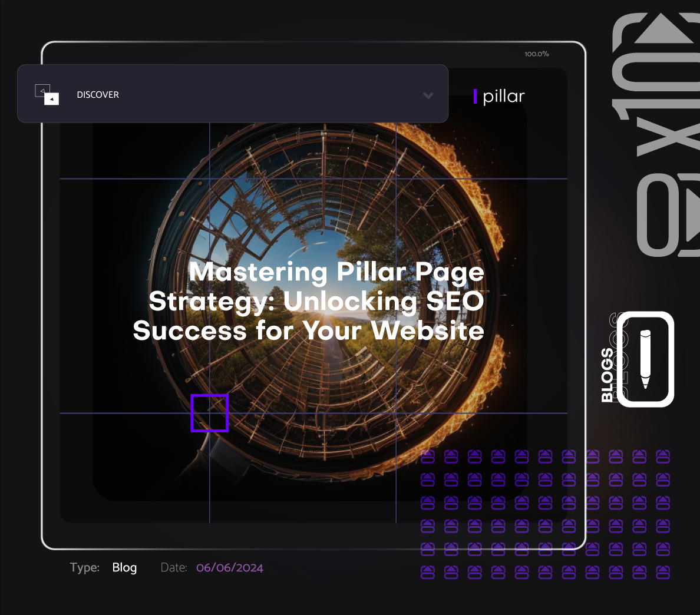The width and height of the screenshot is (700, 615).
Task: Click the overlapping squares icon beside DISCOVER
Action: [47, 95]
